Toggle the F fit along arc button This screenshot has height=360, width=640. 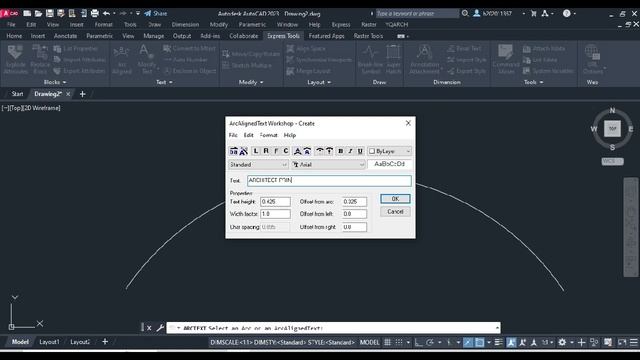tap(276, 151)
